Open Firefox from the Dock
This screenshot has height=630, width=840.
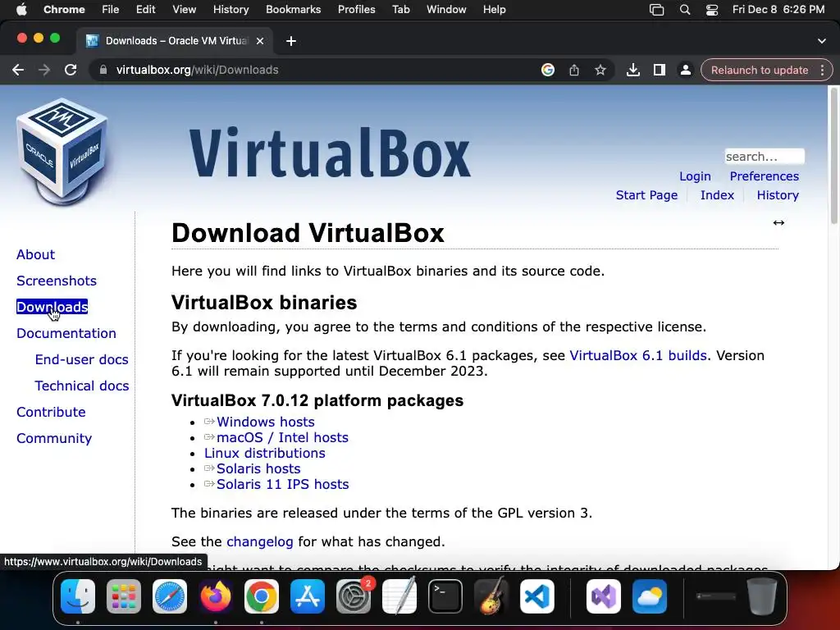pyautogui.click(x=216, y=596)
